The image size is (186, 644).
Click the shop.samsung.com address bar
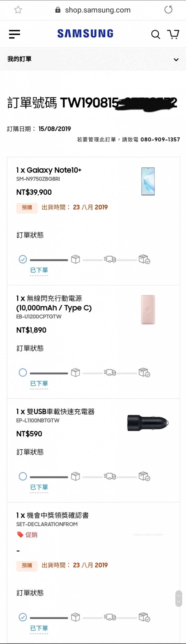coord(98,10)
